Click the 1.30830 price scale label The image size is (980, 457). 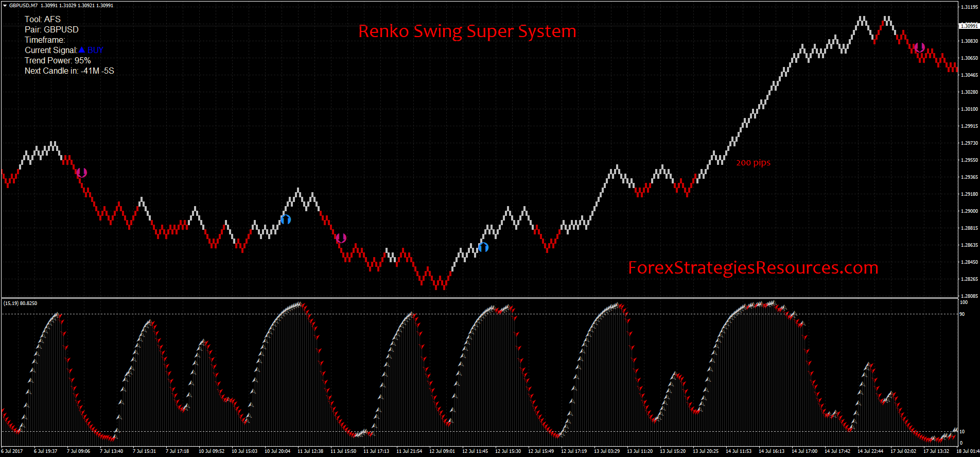click(969, 41)
